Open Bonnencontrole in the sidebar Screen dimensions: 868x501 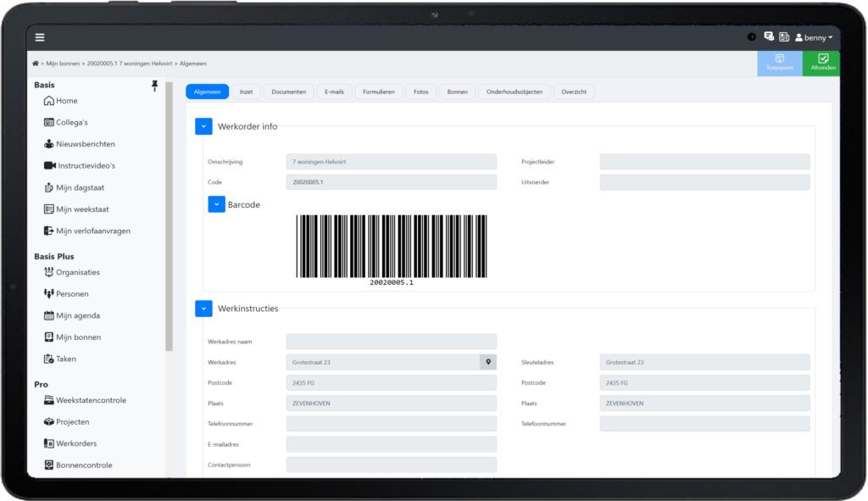(77, 465)
